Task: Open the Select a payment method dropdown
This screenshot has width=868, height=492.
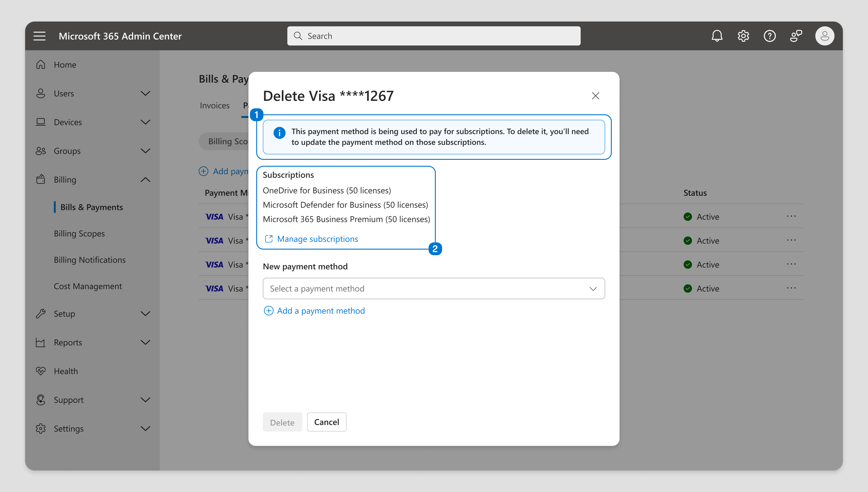Action: pyautogui.click(x=434, y=289)
